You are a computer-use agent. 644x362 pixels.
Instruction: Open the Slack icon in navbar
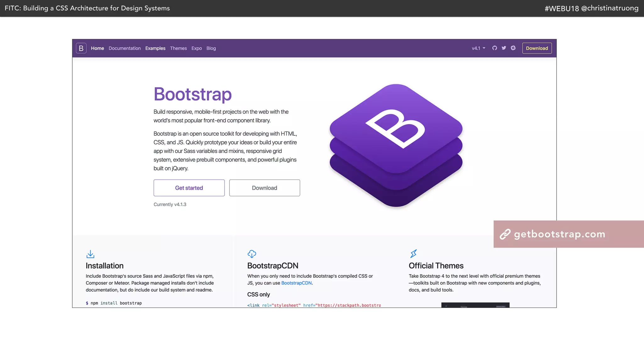coord(513,48)
